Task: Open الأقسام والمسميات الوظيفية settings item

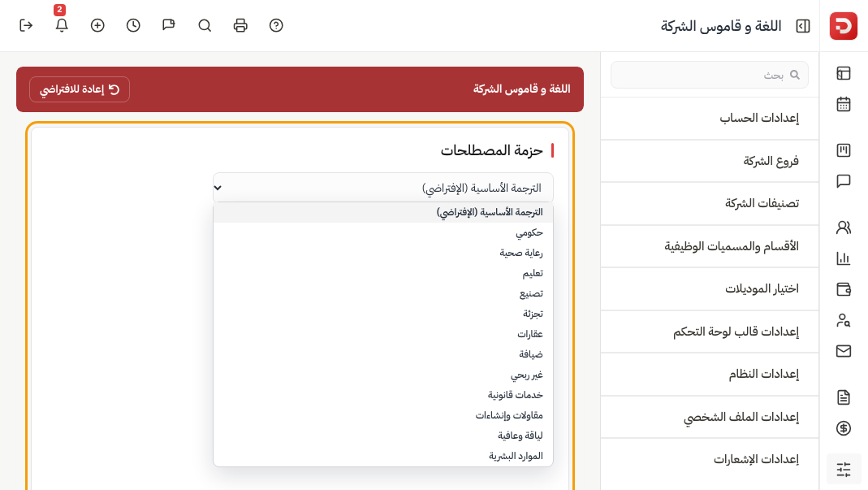Action: coord(710,246)
